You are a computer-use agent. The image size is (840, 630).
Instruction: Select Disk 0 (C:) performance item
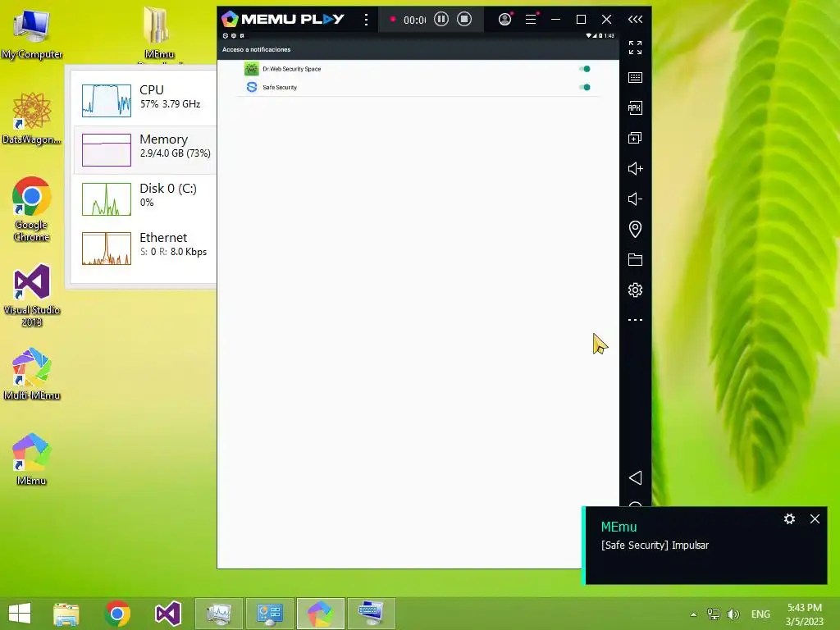pos(145,199)
